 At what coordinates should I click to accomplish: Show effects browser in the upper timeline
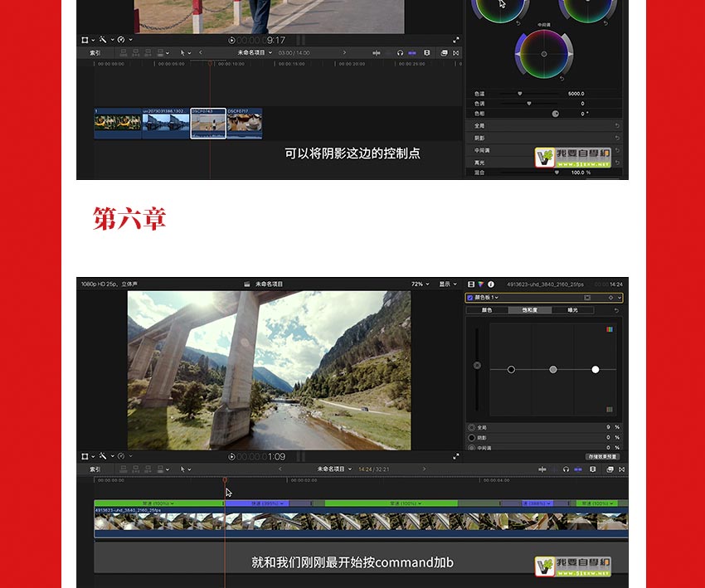coord(445,53)
